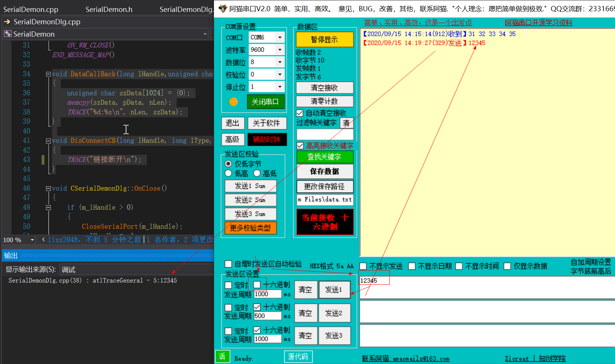Open the 阿猫串口开源学习资料 link
Viewport: 615px width, 364px height.
(538, 23)
